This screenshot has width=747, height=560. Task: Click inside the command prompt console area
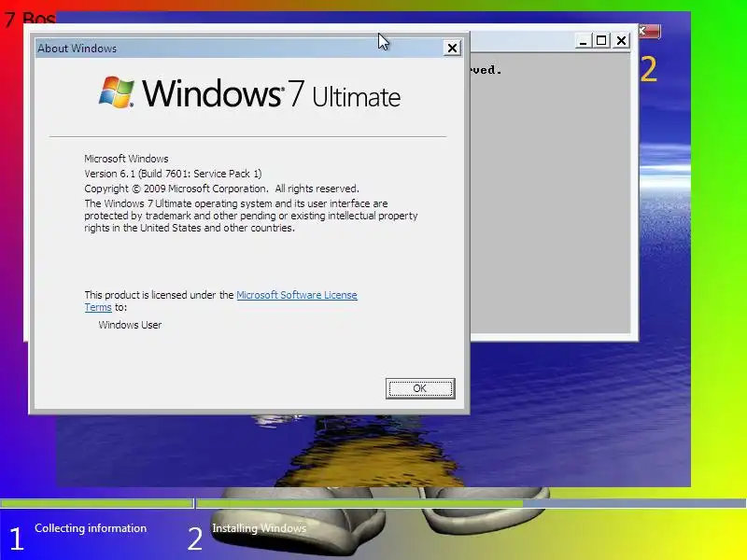(x=550, y=193)
